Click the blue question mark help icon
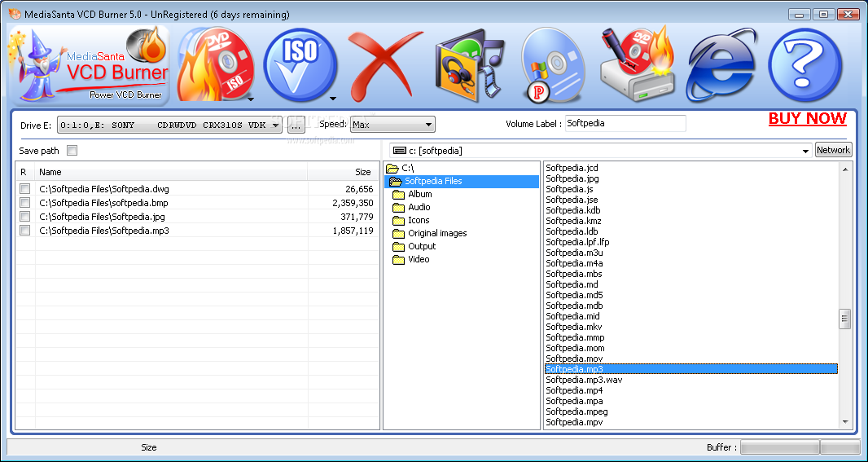The image size is (868, 462). (x=804, y=65)
